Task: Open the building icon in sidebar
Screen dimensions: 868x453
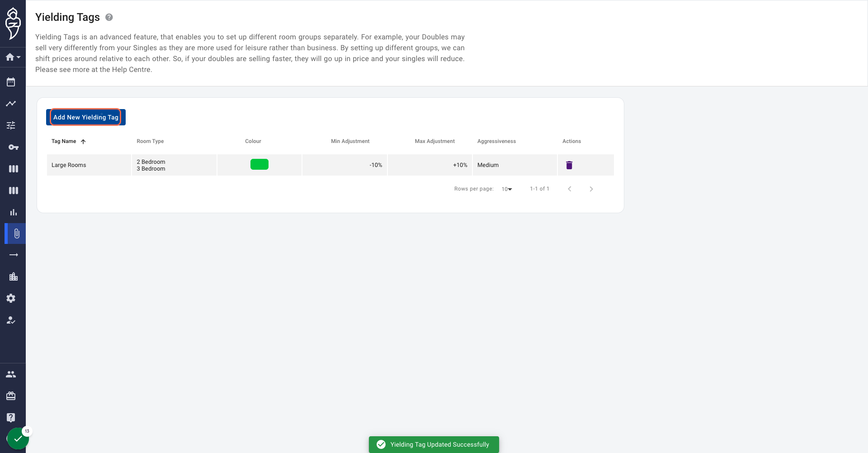Action: click(14, 277)
